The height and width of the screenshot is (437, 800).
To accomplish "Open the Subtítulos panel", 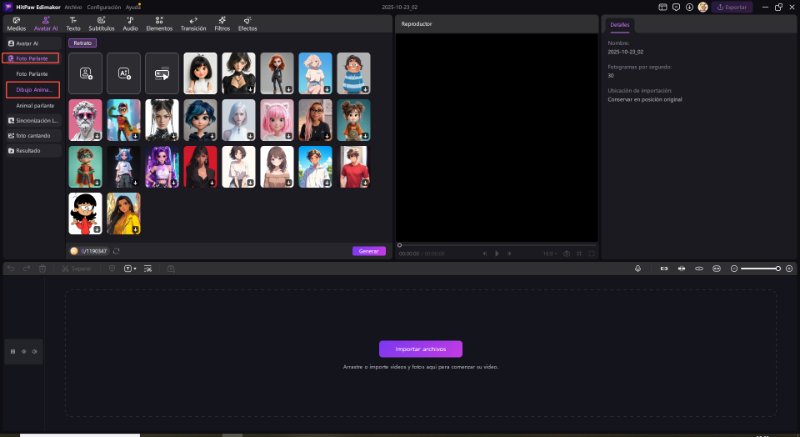I will pyautogui.click(x=101, y=24).
